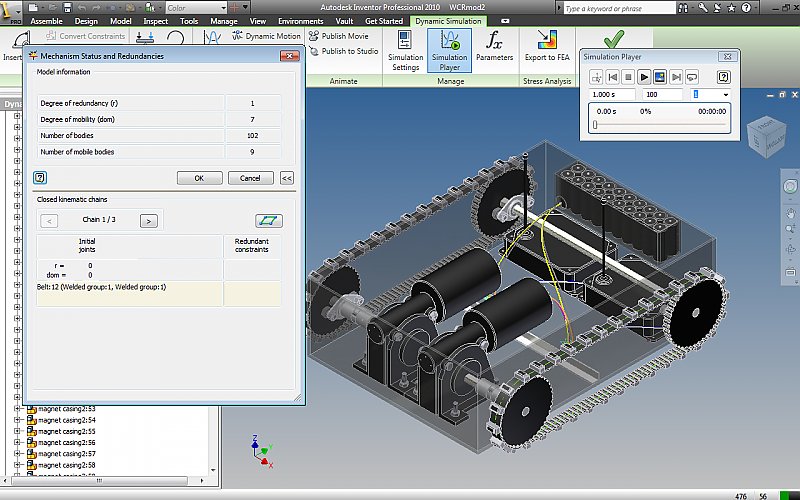Click the Redo arrow in quick access toolbar
Screen dimensions: 800x500
tap(97, 8)
